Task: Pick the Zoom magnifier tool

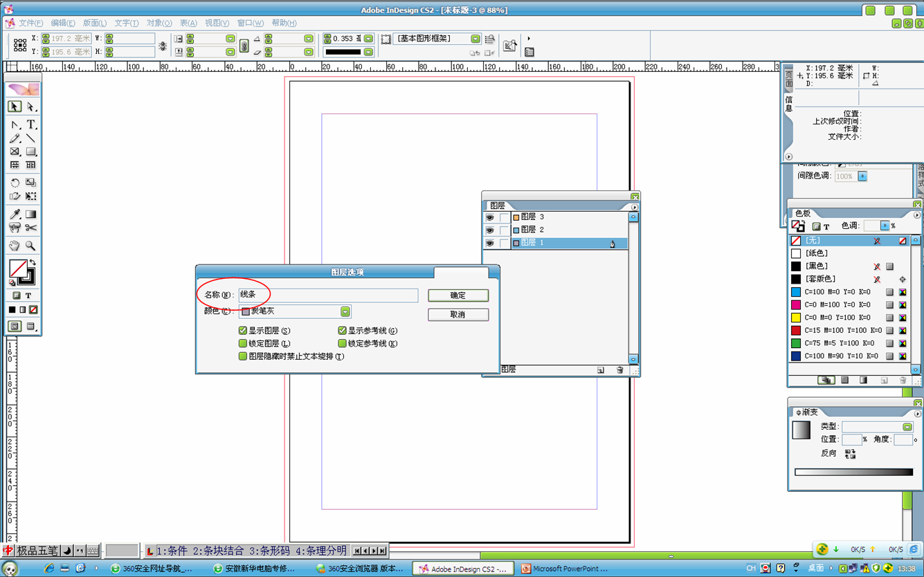Action: (31, 246)
